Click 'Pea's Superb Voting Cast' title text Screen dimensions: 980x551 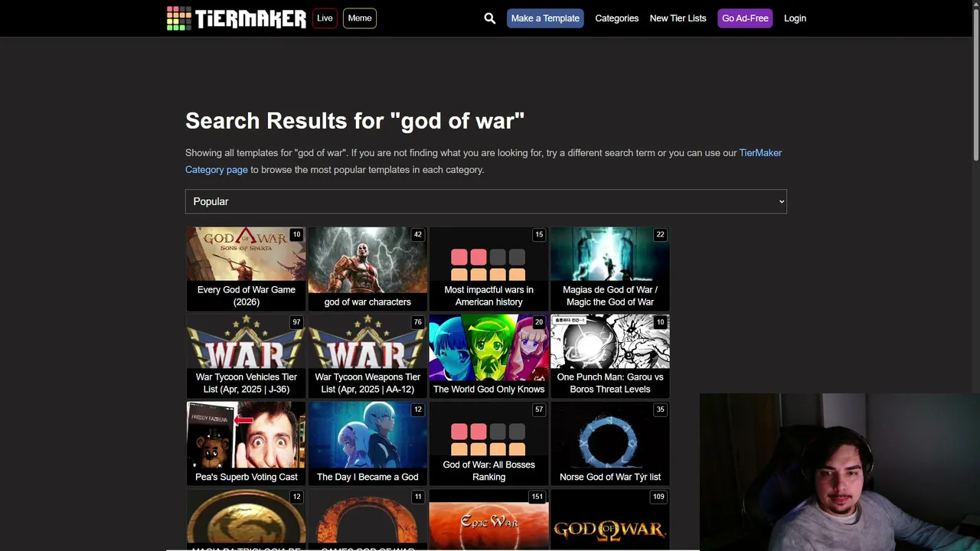coord(246,478)
